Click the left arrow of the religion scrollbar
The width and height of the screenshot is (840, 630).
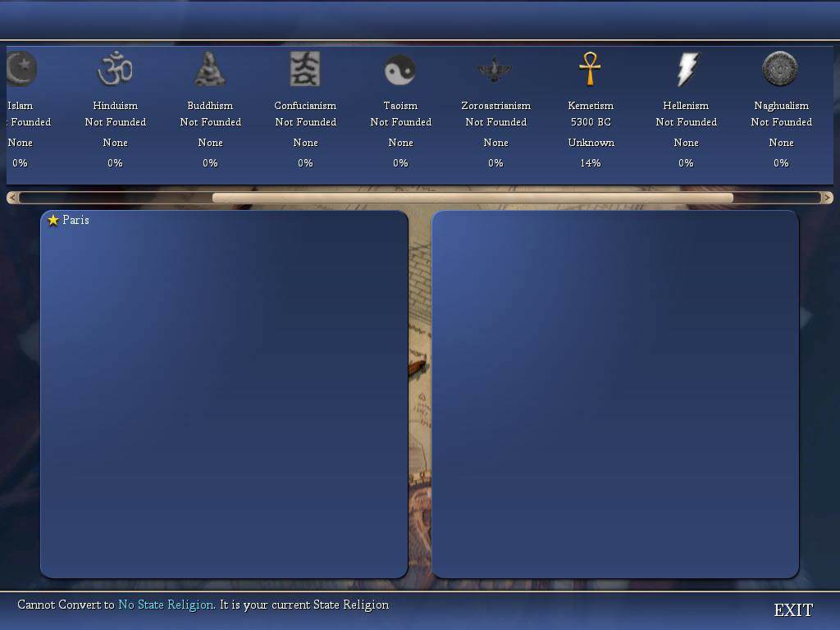[x=12, y=198]
